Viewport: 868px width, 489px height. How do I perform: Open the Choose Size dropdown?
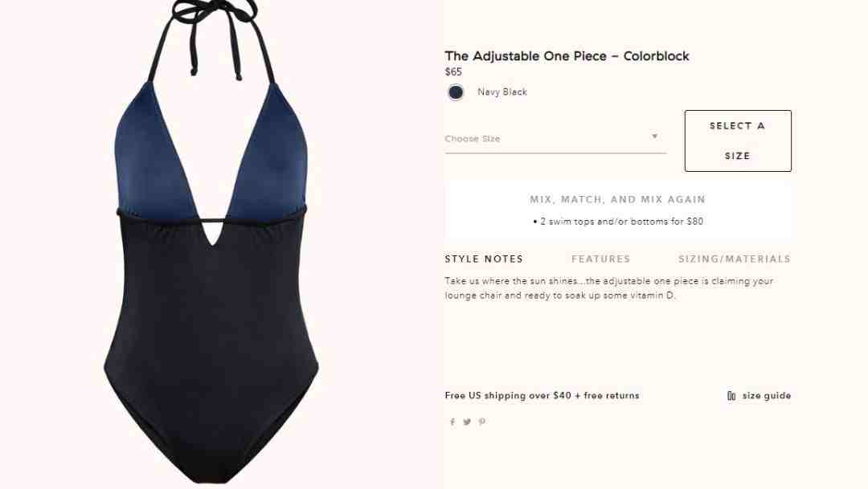(x=555, y=138)
